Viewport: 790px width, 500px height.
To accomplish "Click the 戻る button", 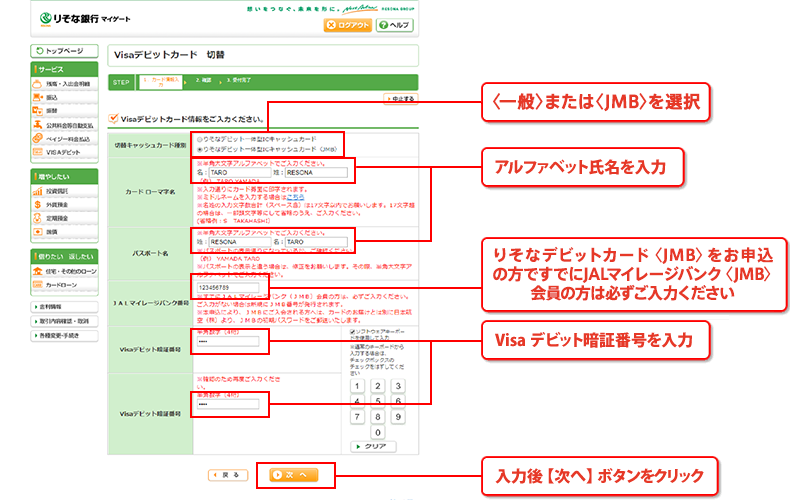I will 228,475.
